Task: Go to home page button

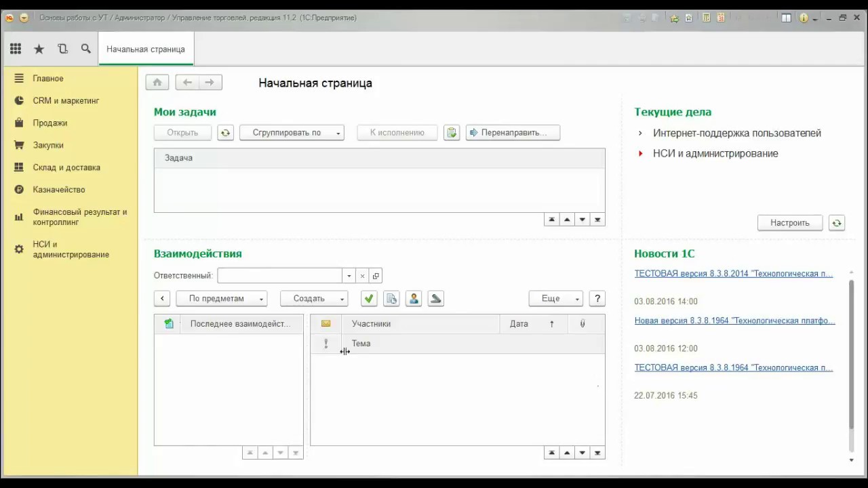Action: pyautogui.click(x=157, y=82)
